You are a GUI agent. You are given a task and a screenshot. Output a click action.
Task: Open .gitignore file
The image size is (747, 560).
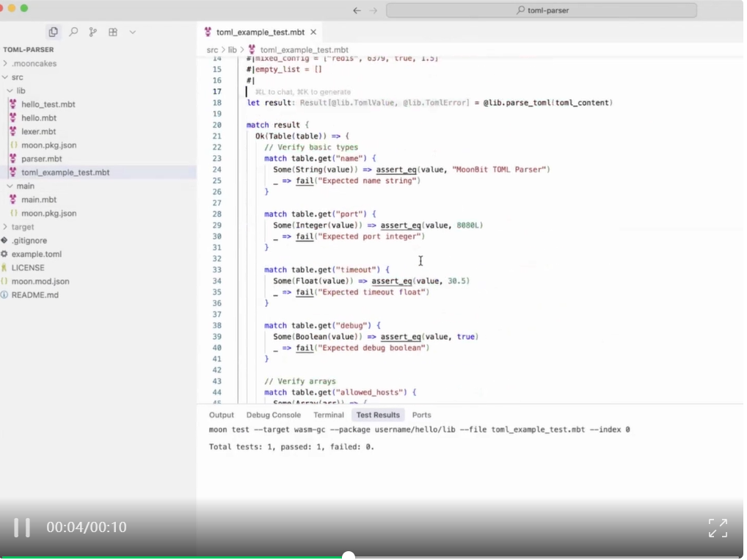pos(29,241)
